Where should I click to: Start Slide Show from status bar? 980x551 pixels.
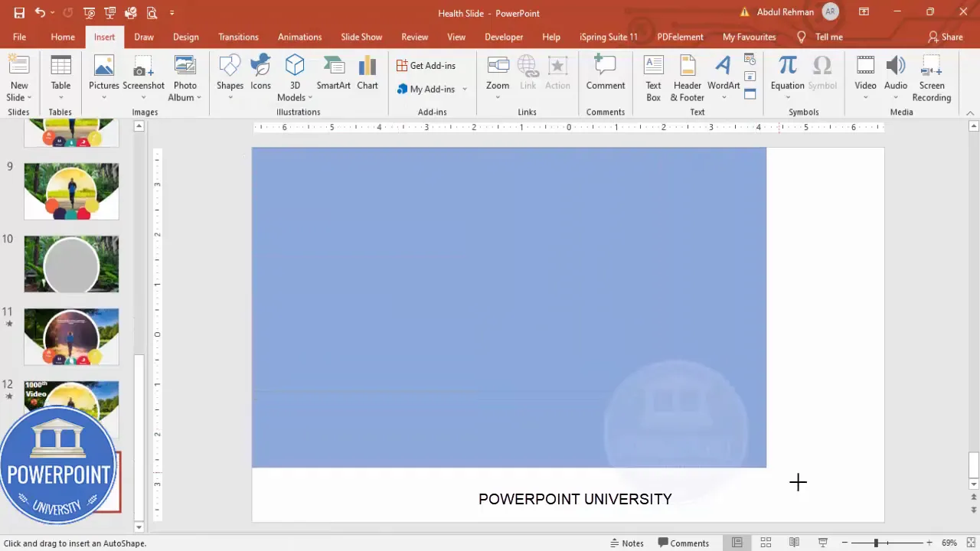[x=823, y=543]
